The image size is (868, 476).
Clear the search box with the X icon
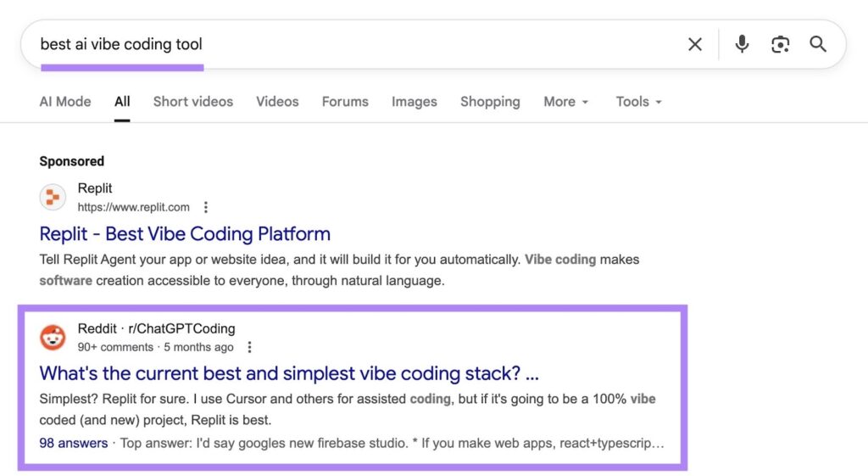(695, 44)
